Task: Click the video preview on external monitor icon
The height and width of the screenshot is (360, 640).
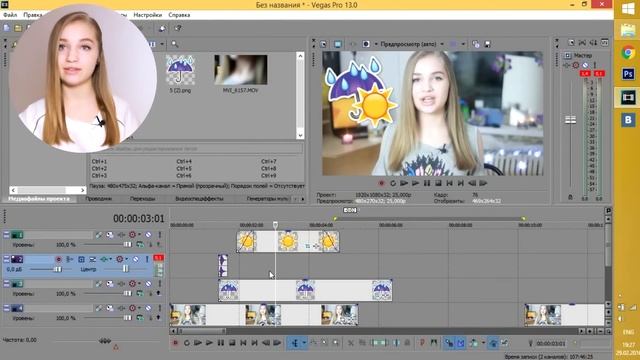Action: [x=338, y=44]
